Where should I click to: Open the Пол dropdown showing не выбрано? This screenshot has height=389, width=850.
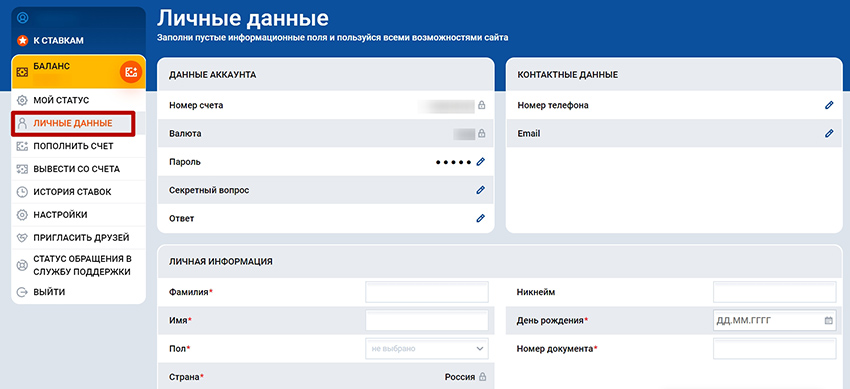coord(427,349)
